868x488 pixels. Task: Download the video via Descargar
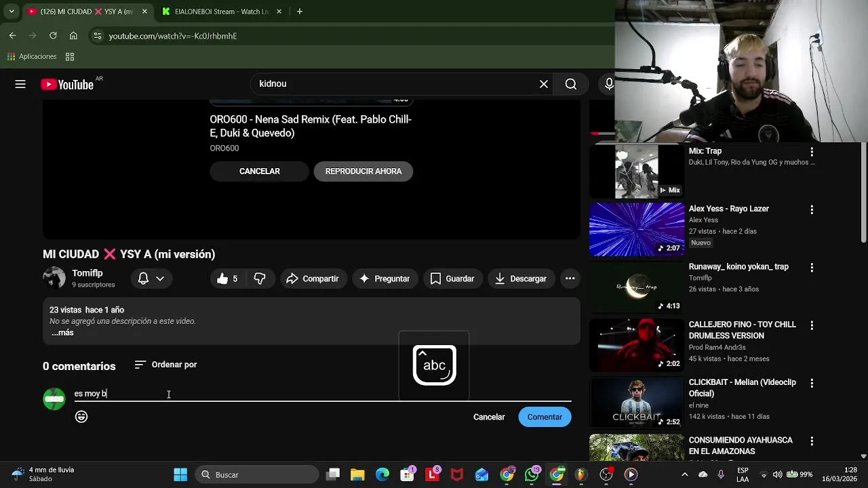click(521, 279)
